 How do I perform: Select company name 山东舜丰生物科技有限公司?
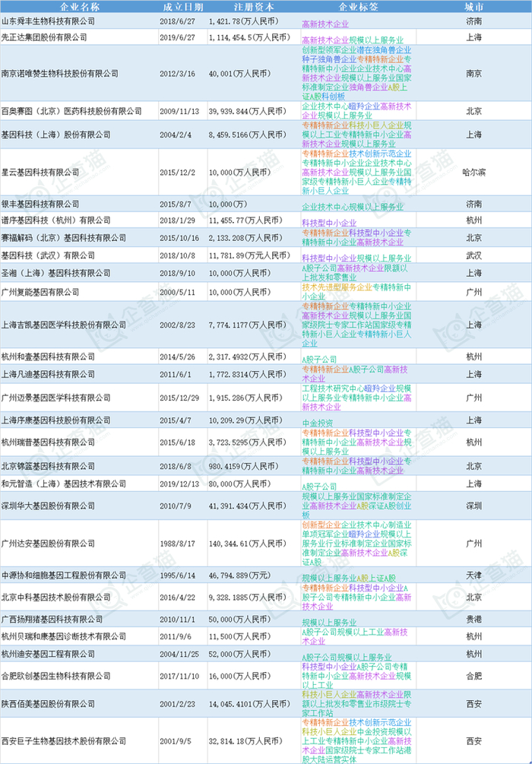pos(48,21)
